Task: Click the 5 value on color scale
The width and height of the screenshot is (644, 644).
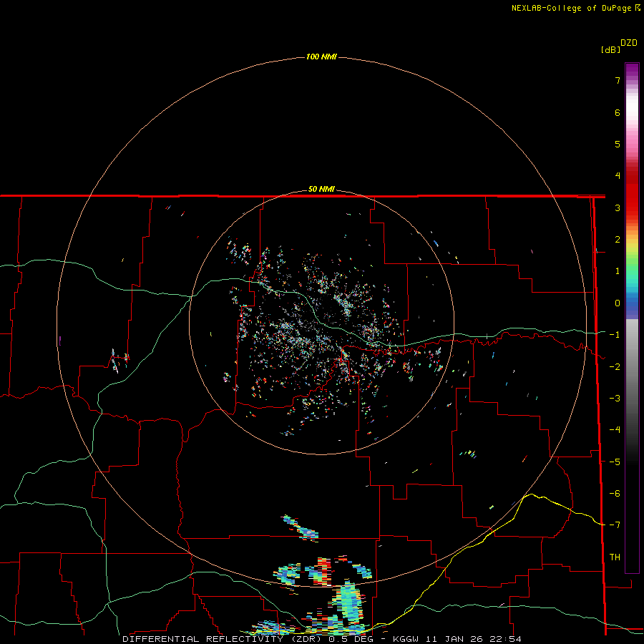Action: (x=618, y=144)
